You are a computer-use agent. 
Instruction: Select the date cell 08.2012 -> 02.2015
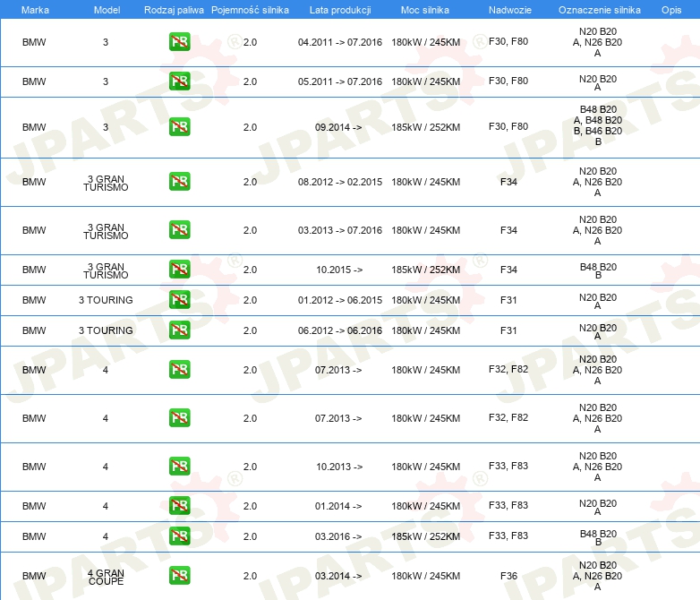click(x=340, y=182)
